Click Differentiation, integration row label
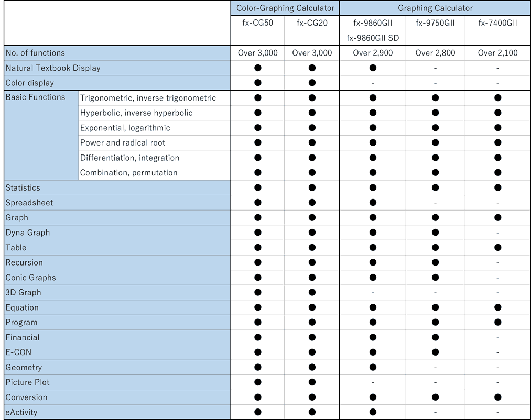Viewport: 531px width, 420px height. tap(129, 158)
